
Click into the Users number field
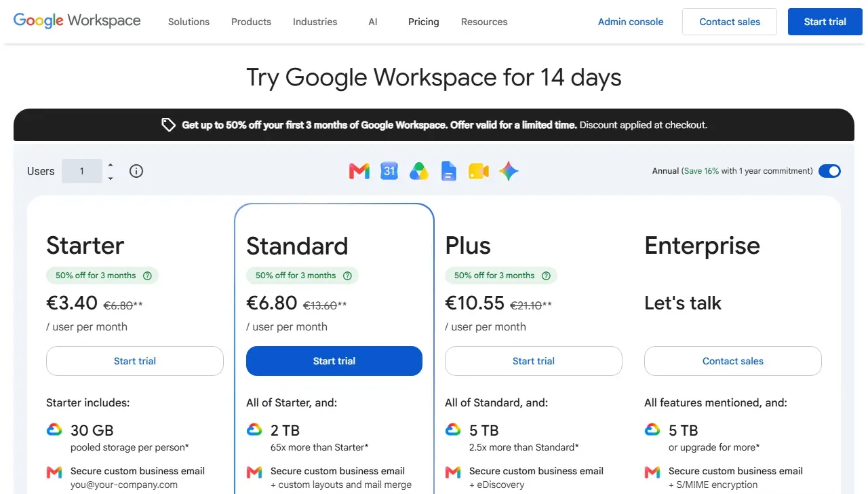[82, 171]
